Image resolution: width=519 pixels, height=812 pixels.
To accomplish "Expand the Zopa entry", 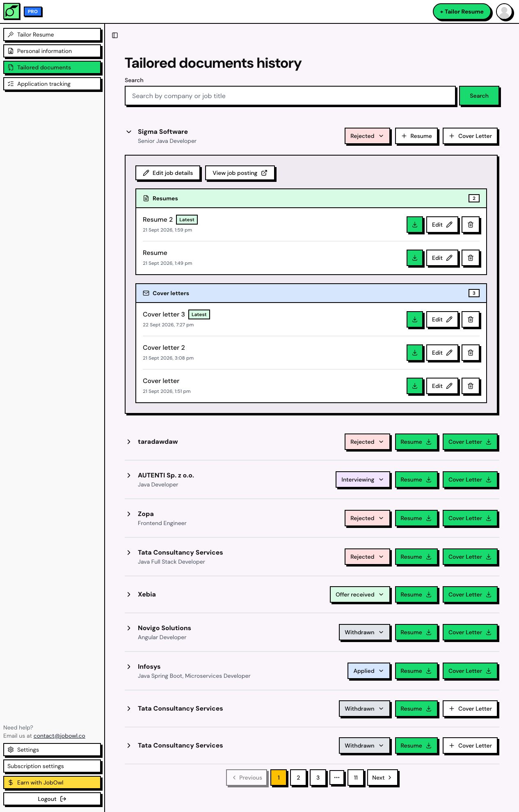I will tap(129, 514).
